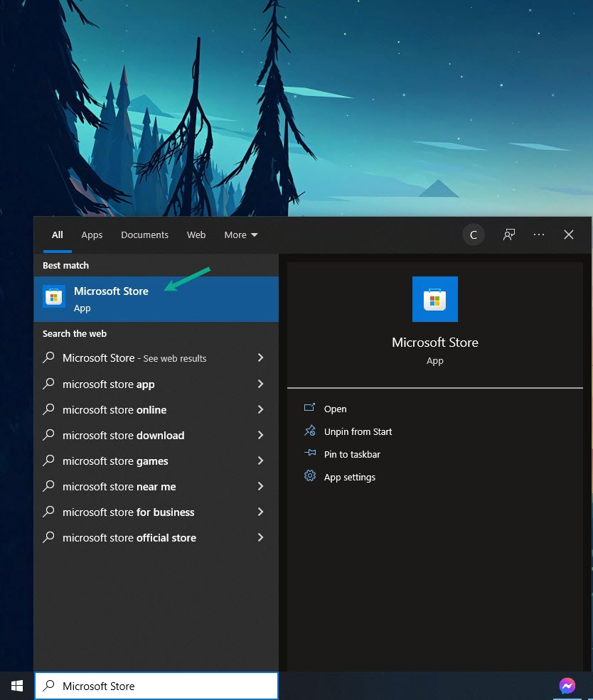Open the Windows Start button

coord(17,686)
